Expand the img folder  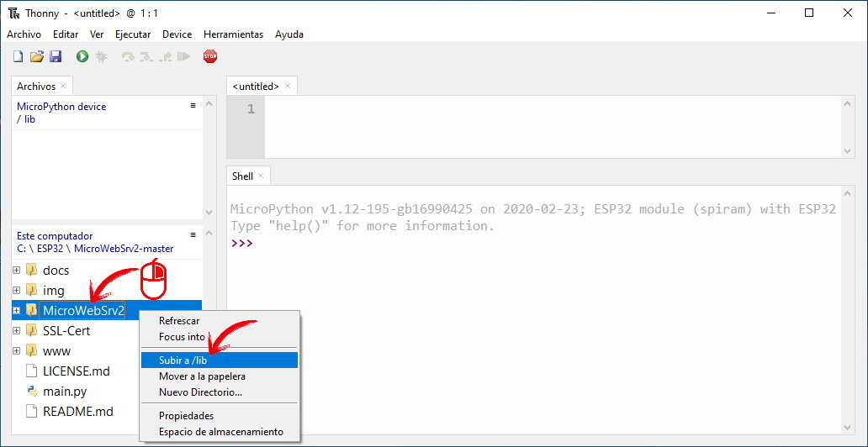17,291
